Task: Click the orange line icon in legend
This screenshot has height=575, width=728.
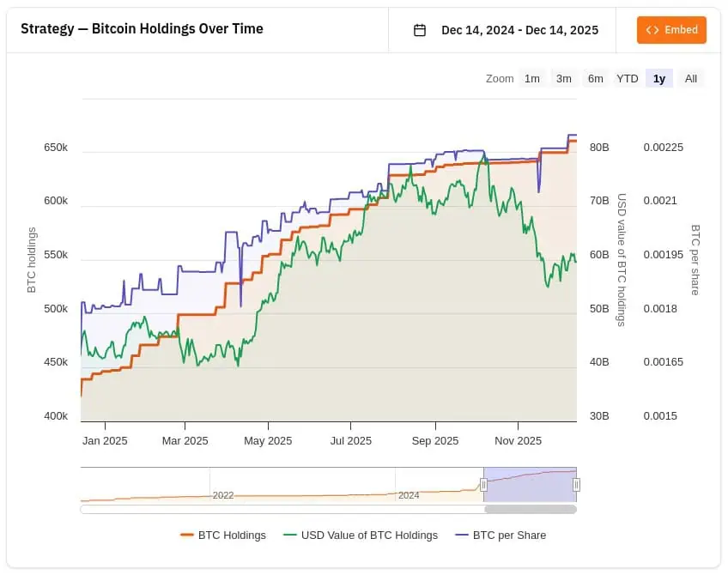Action: click(x=187, y=535)
